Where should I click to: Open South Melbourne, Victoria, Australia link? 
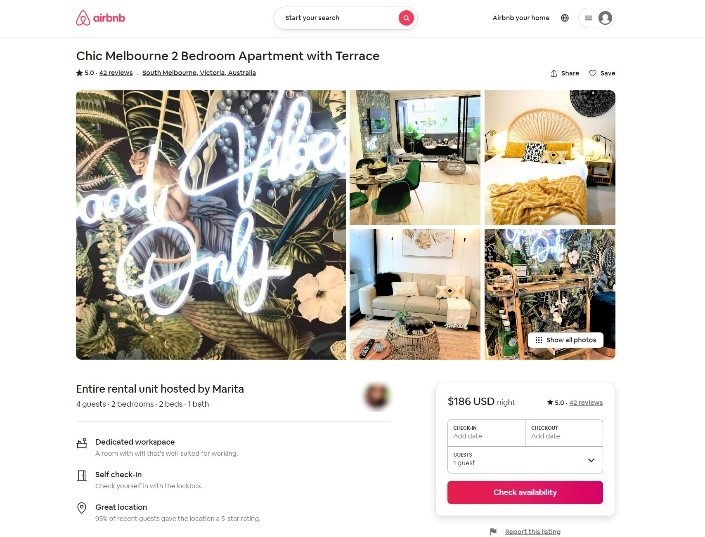coord(199,72)
